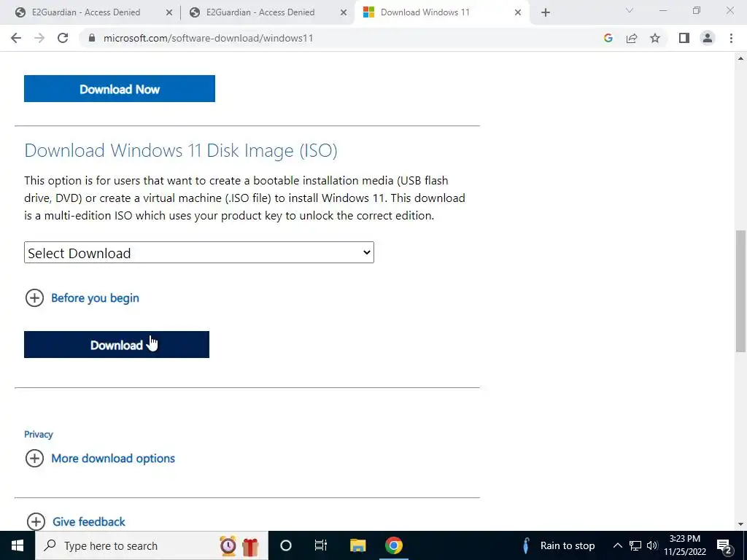Close the first E2Guardian tab

169,12
